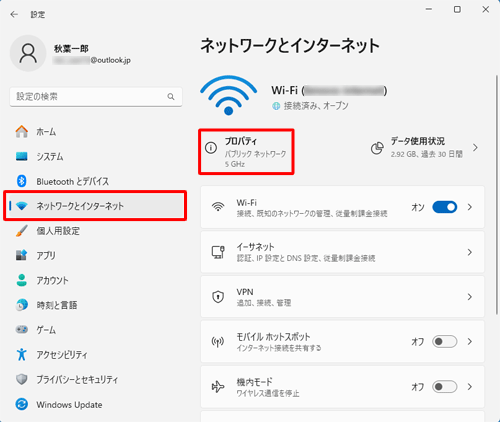The width and height of the screenshot is (500, 422).
Task: Click the globe icon beside 接続済み
Action: coord(276,106)
